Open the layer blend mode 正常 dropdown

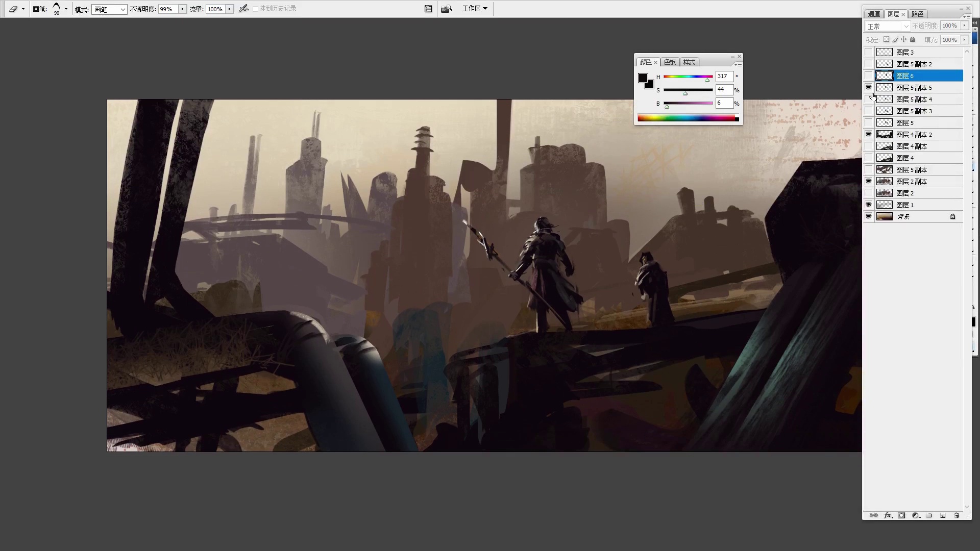888,26
